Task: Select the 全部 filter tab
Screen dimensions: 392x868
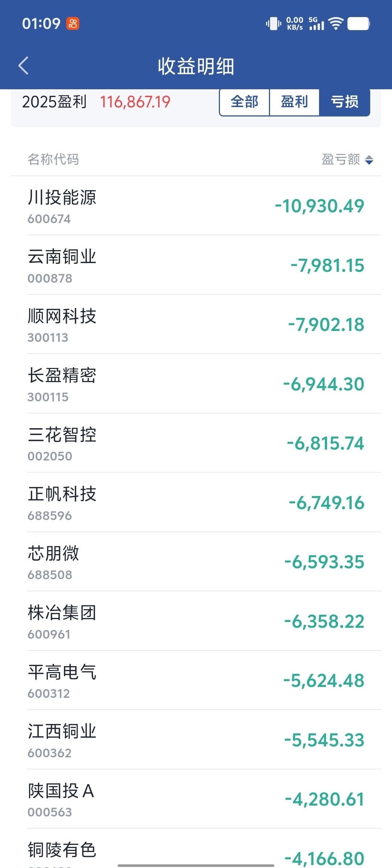Action: (x=244, y=102)
